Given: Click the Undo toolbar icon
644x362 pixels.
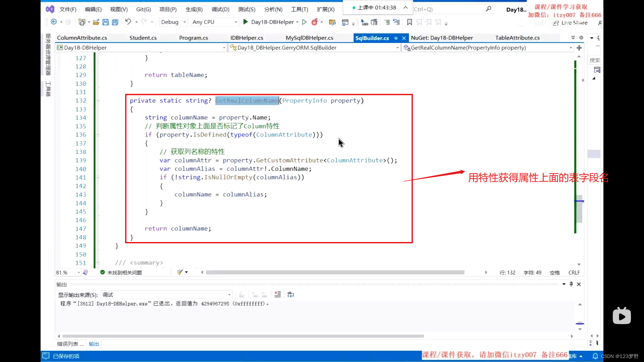Looking at the screenshot, I should click(x=128, y=22).
